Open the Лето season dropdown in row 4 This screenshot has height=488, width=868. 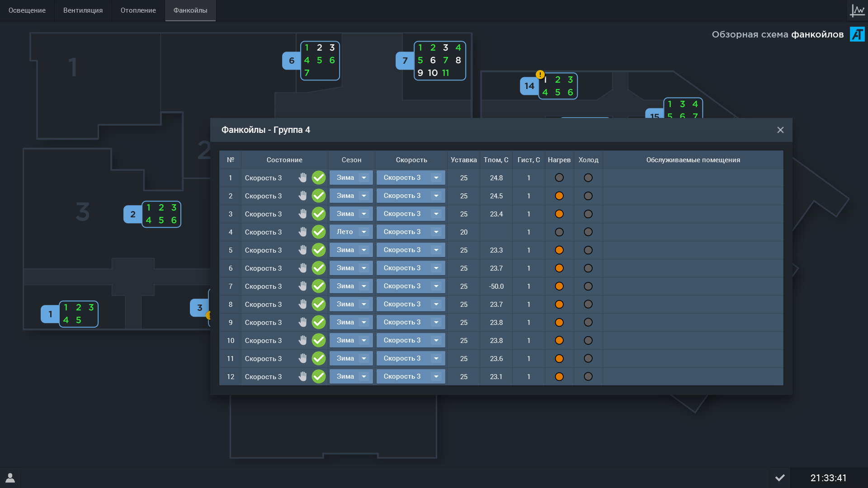click(x=351, y=232)
